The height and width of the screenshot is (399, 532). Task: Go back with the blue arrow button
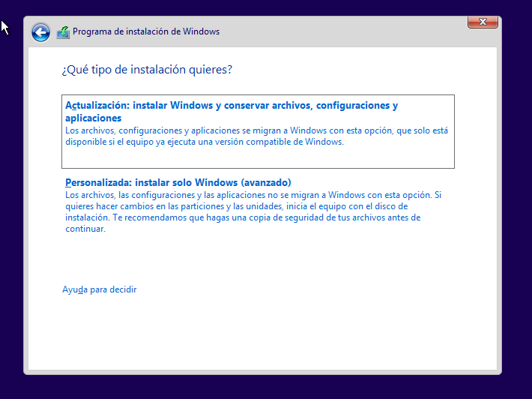[x=40, y=32]
